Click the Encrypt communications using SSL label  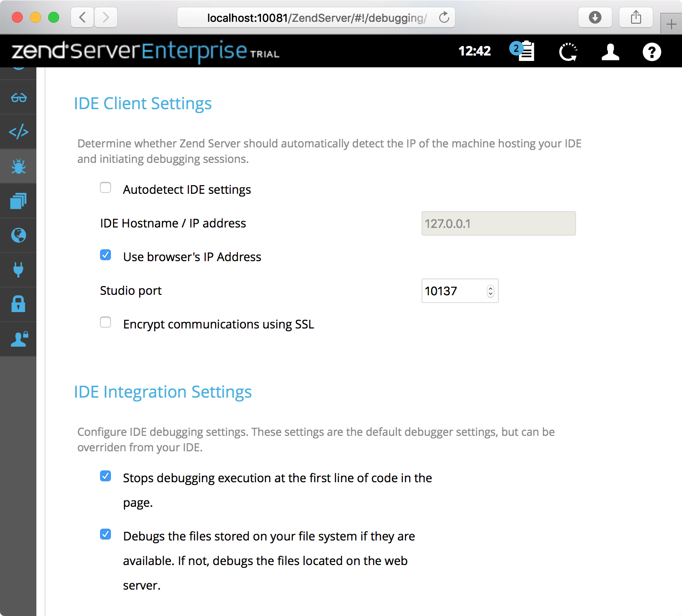218,324
